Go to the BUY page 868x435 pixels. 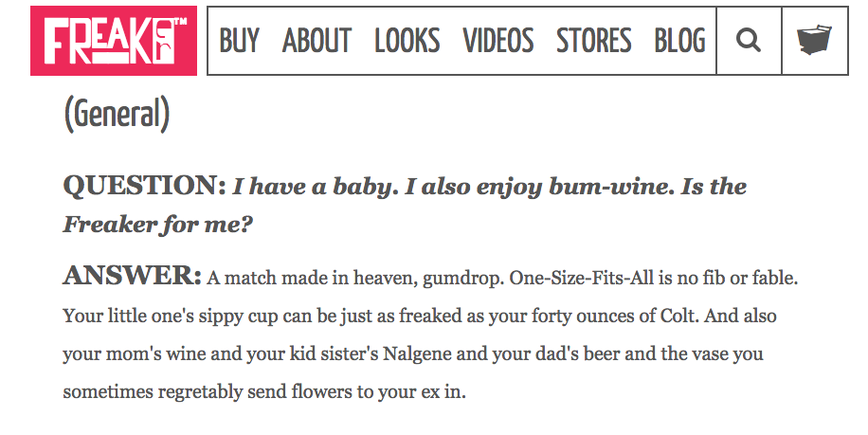pyautogui.click(x=239, y=41)
